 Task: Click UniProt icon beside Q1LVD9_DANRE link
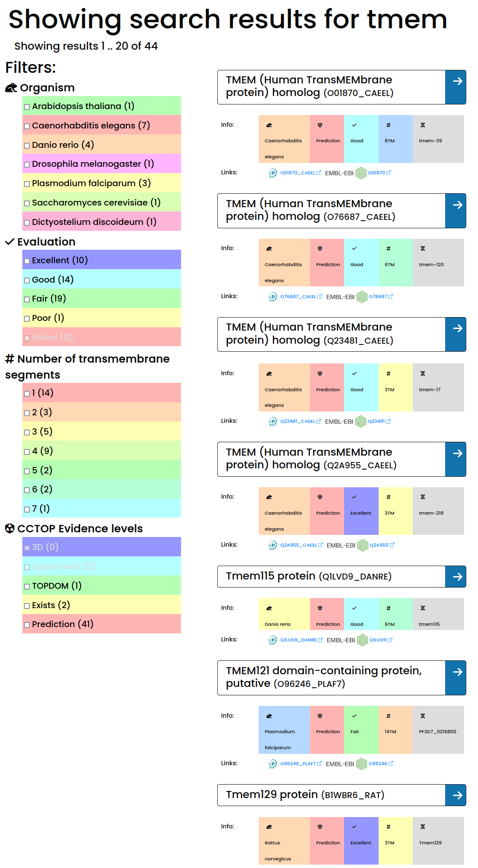pyautogui.click(x=272, y=640)
